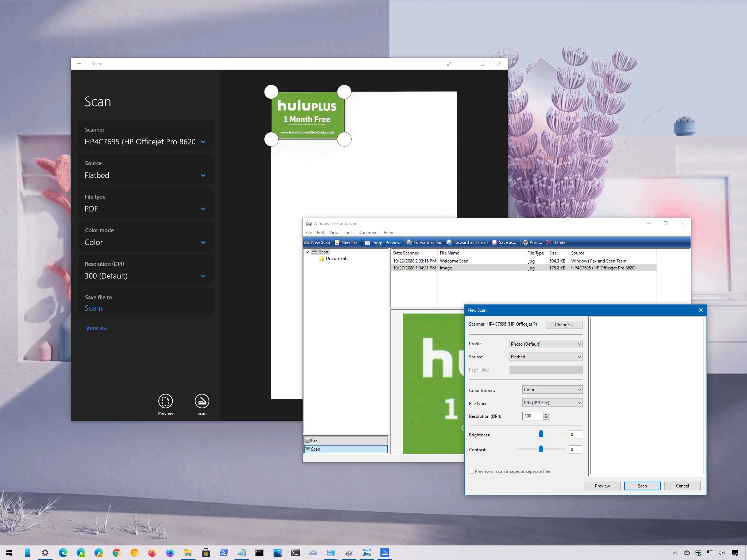
Task: Click the Edit menu in Windows Fax and Scan
Action: pyautogui.click(x=320, y=232)
